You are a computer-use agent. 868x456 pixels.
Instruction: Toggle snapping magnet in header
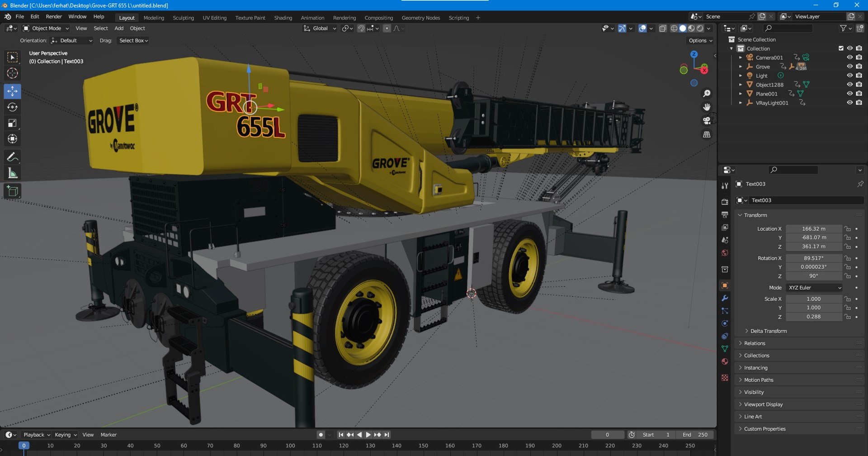[361, 28]
